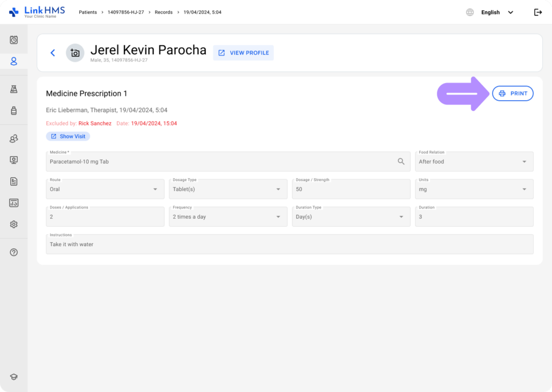Click the View Profile button
This screenshot has width=552, height=392.
[244, 53]
